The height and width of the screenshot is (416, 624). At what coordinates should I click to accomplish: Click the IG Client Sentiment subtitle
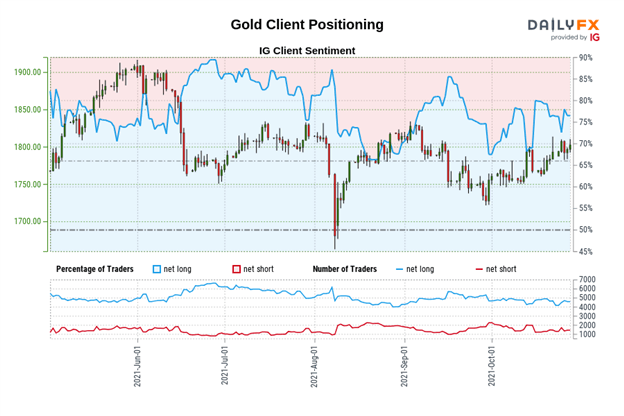coord(307,51)
